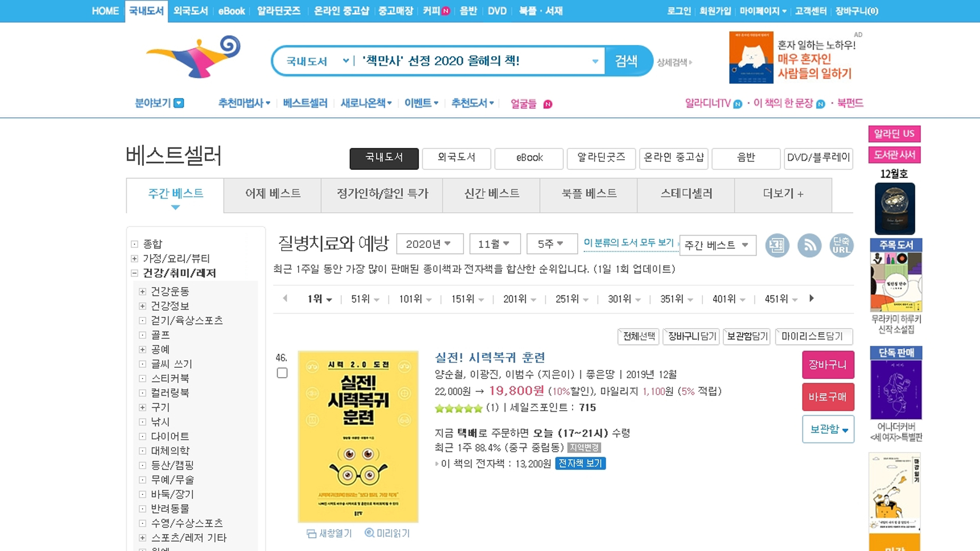This screenshot has width=980, height=551.
Task: Expand the 건강운동 category tree
Action: pyautogui.click(x=142, y=292)
